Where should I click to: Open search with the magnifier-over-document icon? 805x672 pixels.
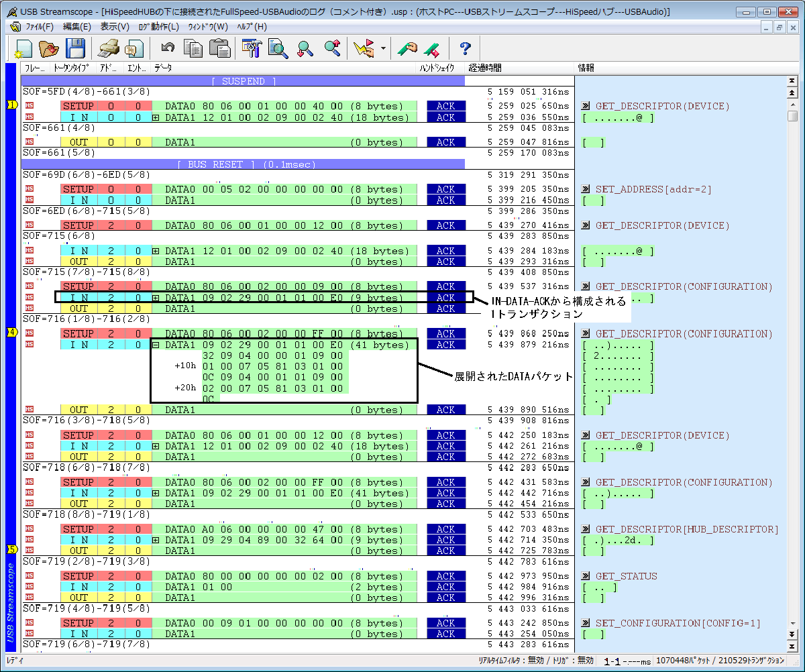278,48
